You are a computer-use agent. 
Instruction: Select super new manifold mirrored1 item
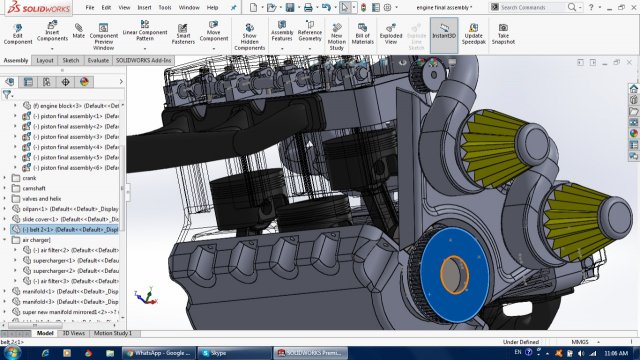pos(65,312)
